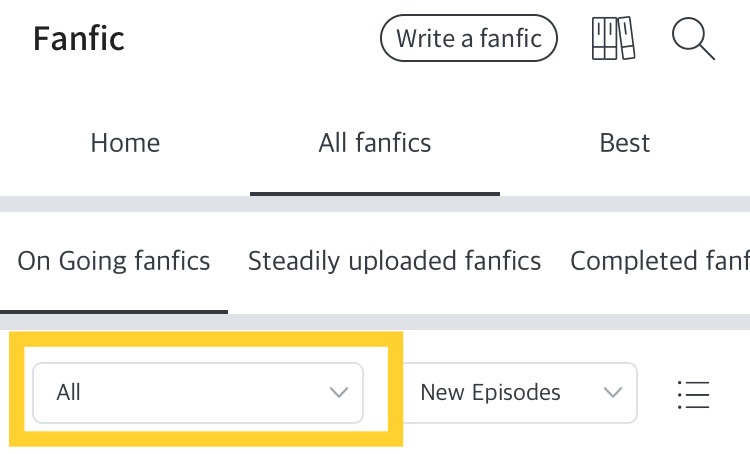View Completed fanfics category
The image size is (750, 454).
click(659, 262)
